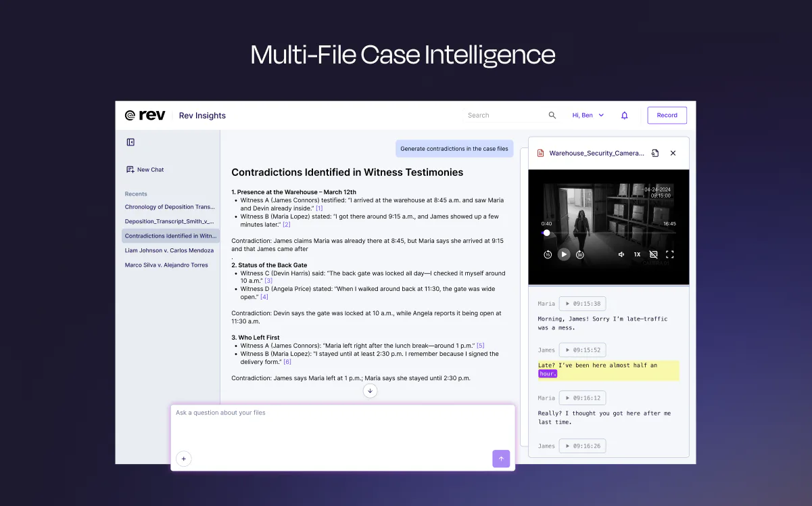Add attachment with the plus icon
The height and width of the screenshot is (506, 812).
[183, 459]
